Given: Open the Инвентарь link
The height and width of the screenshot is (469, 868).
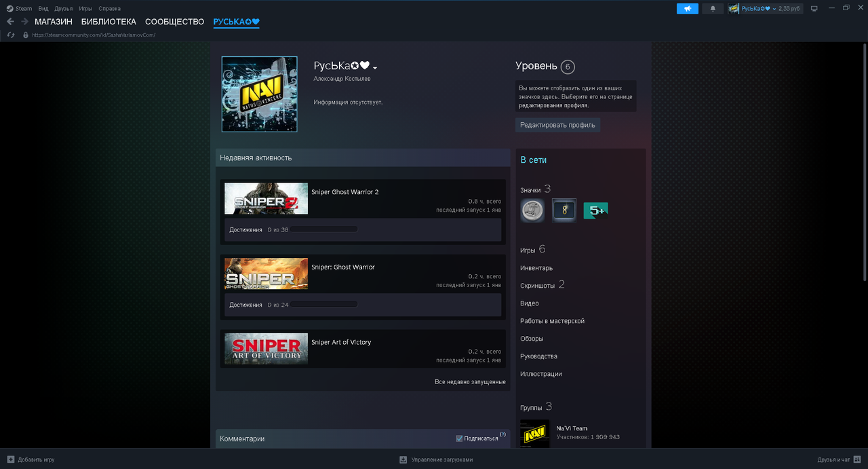Looking at the screenshot, I should [536, 268].
